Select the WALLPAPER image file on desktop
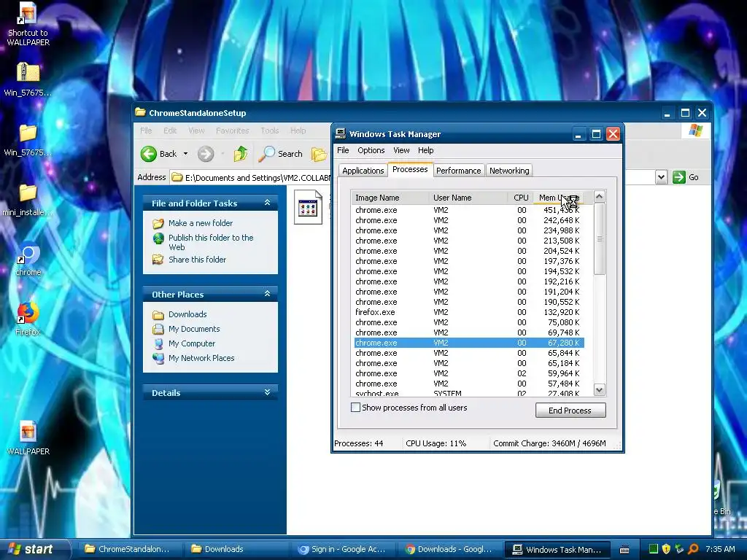This screenshot has height=560, width=747. (28, 437)
